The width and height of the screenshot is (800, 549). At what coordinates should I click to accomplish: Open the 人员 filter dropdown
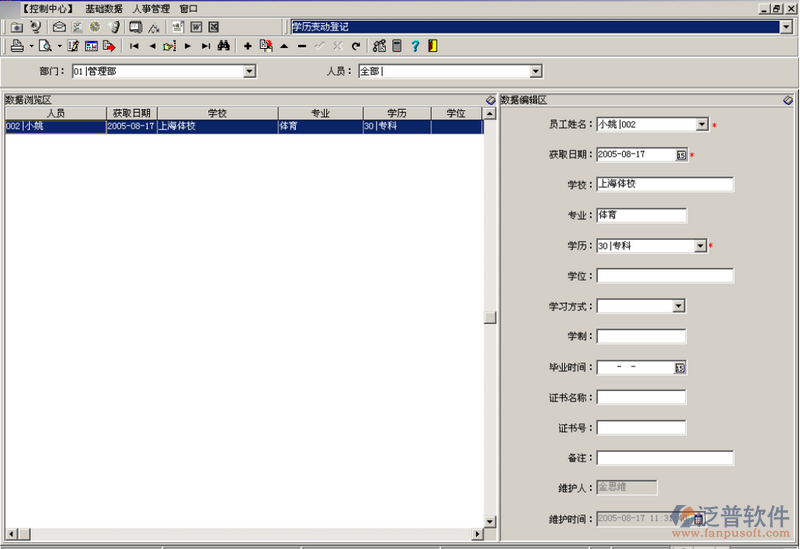(x=536, y=71)
